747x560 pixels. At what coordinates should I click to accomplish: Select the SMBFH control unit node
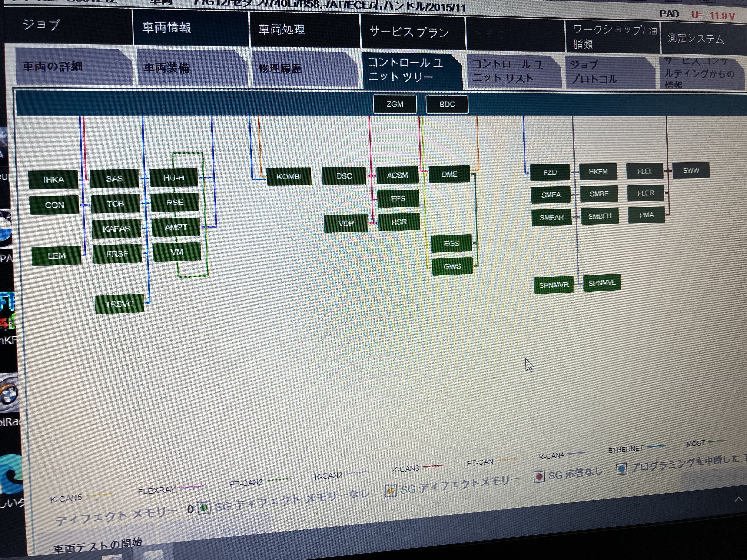(x=600, y=216)
